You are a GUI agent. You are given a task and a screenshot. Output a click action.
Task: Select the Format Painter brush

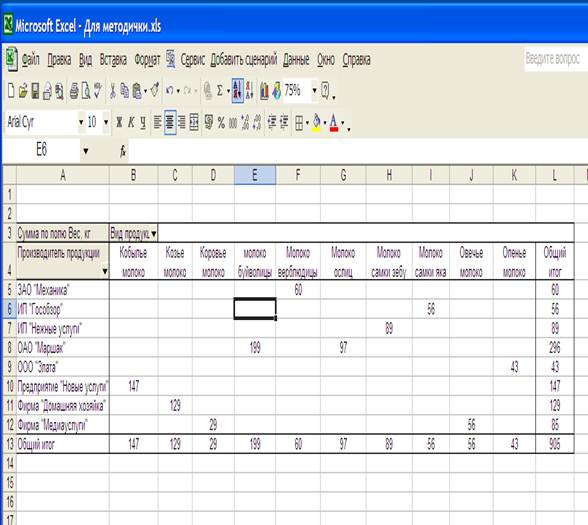(155, 90)
